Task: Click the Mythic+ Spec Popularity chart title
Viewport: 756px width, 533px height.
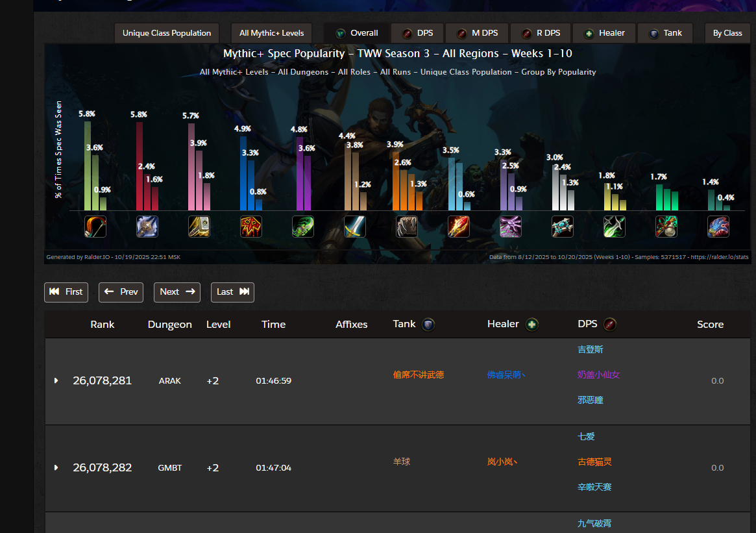Action: point(398,53)
